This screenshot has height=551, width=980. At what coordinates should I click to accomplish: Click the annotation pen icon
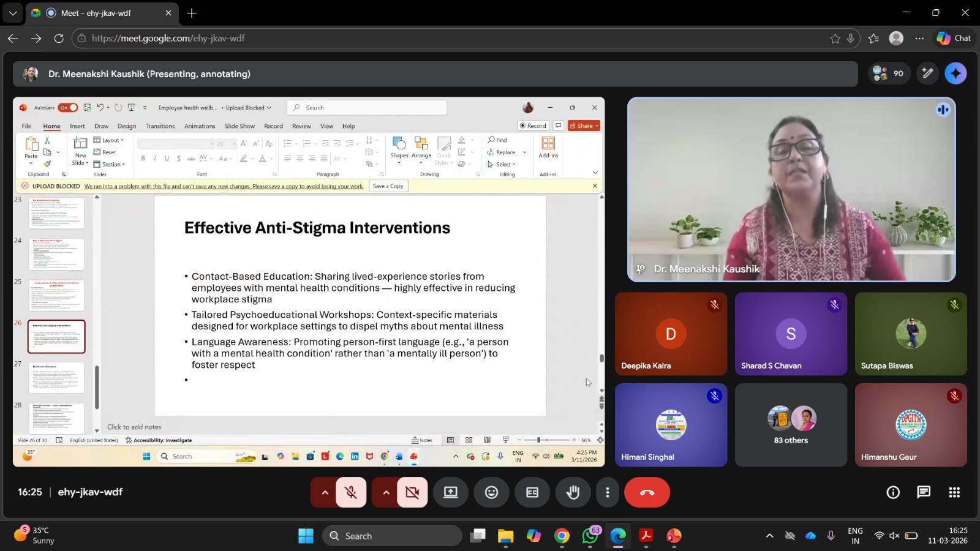click(x=928, y=73)
